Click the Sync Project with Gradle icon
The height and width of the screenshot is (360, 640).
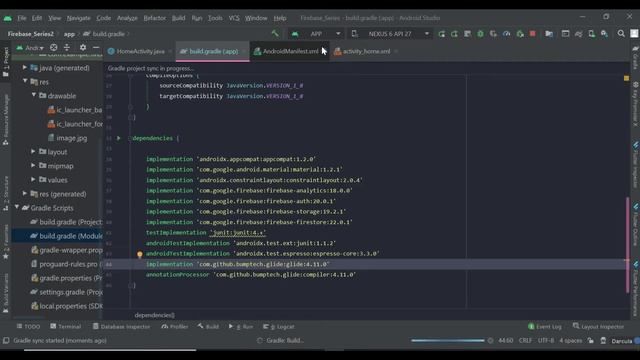click(x=578, y=34)
